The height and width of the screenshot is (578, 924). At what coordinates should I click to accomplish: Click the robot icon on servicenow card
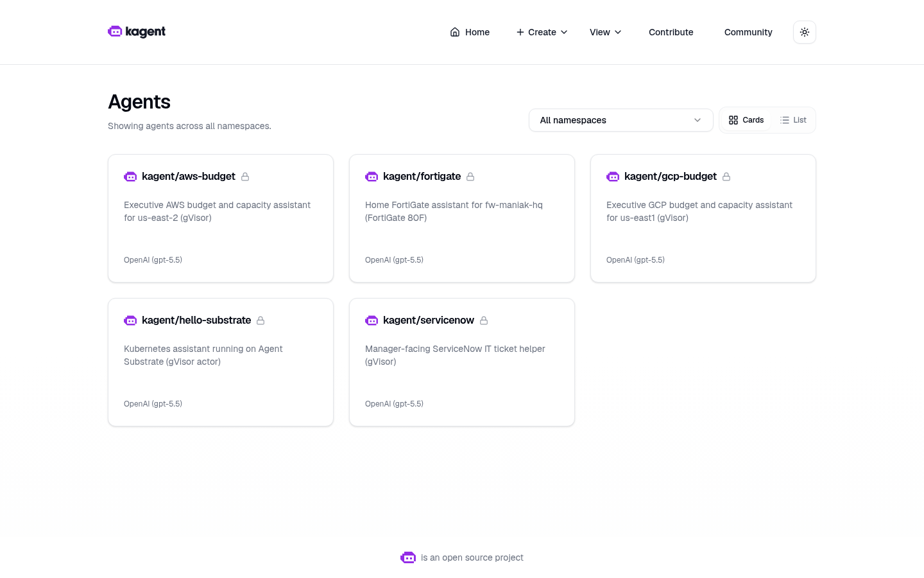[x=372, y=320]
